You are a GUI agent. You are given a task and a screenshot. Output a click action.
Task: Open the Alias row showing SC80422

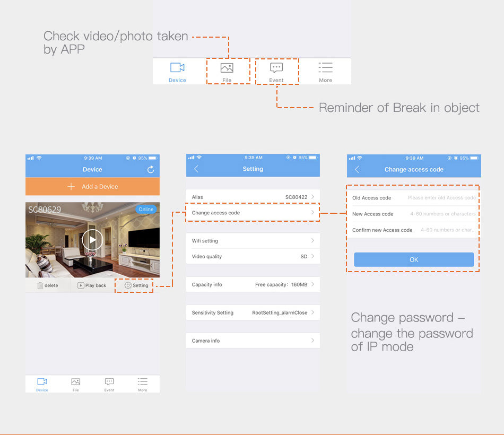pyautogui.click(x=253, y=197)
